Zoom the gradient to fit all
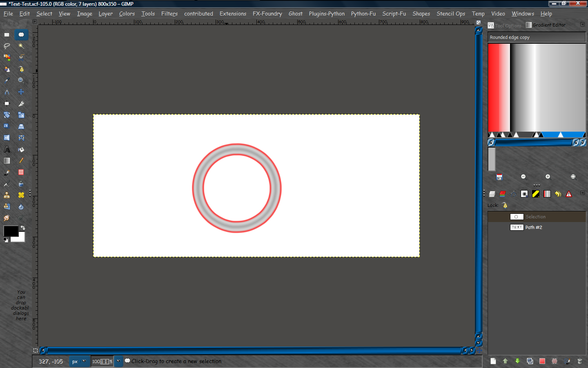Image resolution: width=588 pixels, height=368 pixels. [x=573, y=177]
